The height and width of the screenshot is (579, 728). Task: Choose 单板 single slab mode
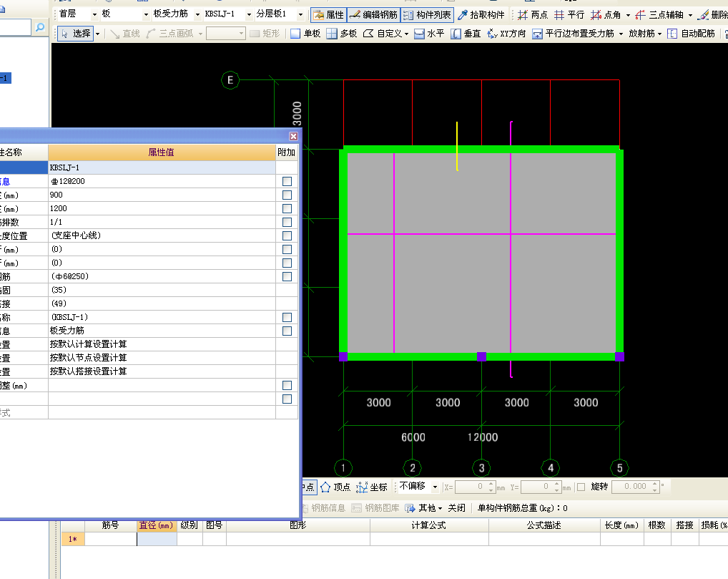[305, 34]
